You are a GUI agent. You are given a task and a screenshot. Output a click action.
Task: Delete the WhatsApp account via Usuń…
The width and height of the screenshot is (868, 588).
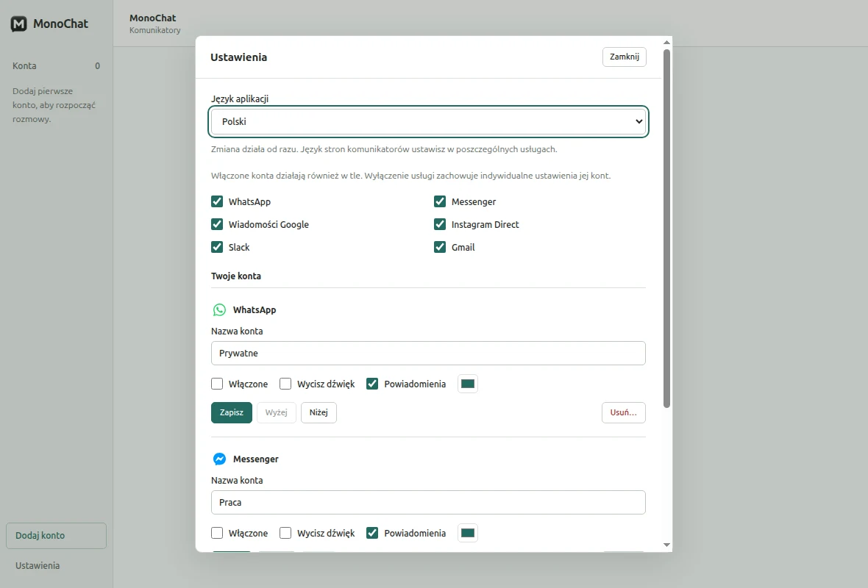pyautogui.click(x=623, y=412)
